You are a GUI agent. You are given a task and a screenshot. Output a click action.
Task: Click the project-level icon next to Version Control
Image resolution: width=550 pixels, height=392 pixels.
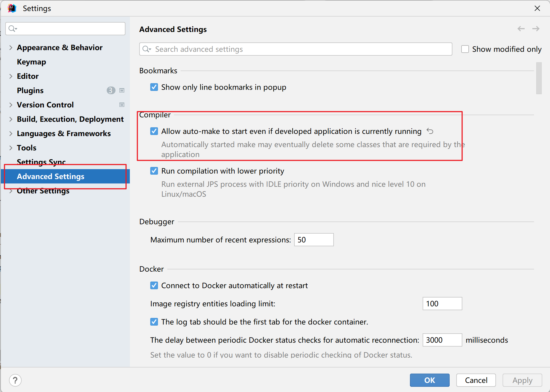122,105
